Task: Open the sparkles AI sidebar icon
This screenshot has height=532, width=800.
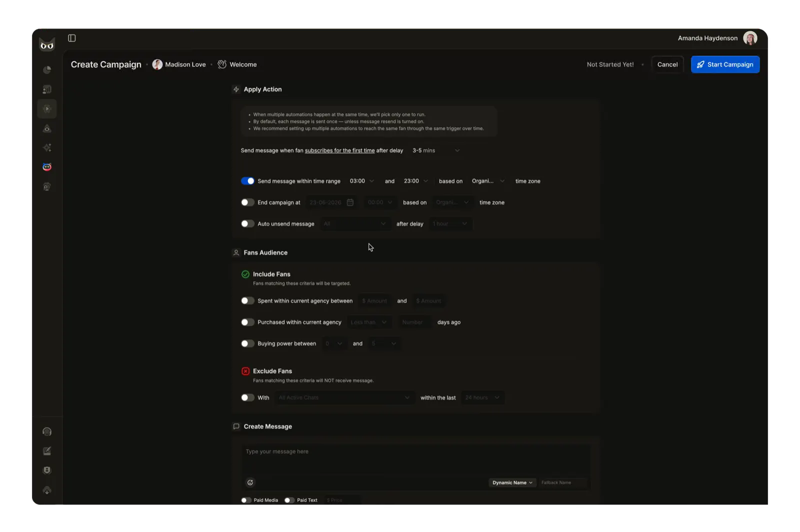Action: (47, 148)
